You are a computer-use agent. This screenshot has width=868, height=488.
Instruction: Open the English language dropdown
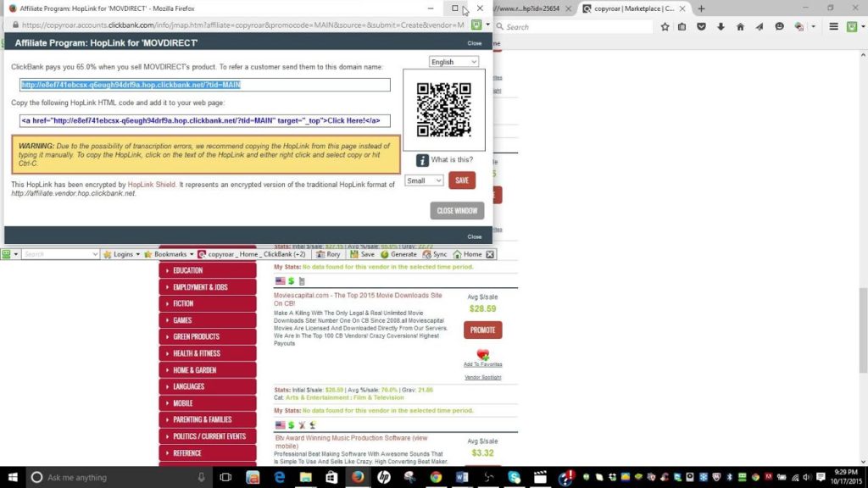453,62
